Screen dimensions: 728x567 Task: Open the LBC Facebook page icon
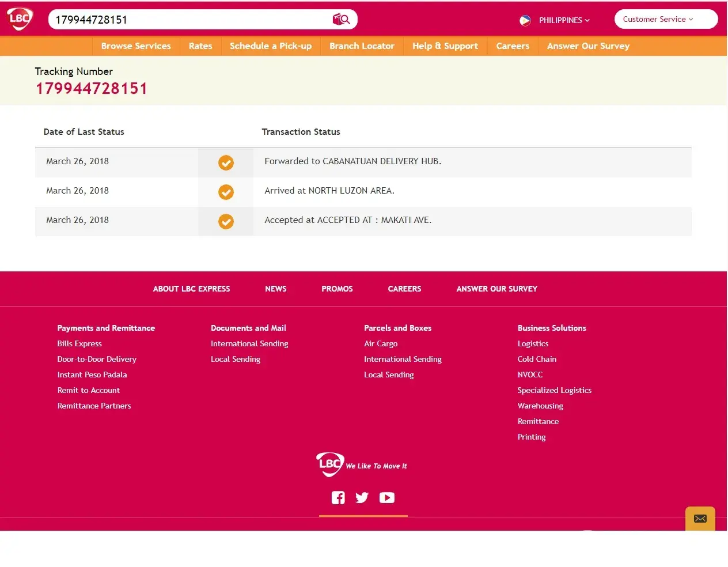[338, 498]
